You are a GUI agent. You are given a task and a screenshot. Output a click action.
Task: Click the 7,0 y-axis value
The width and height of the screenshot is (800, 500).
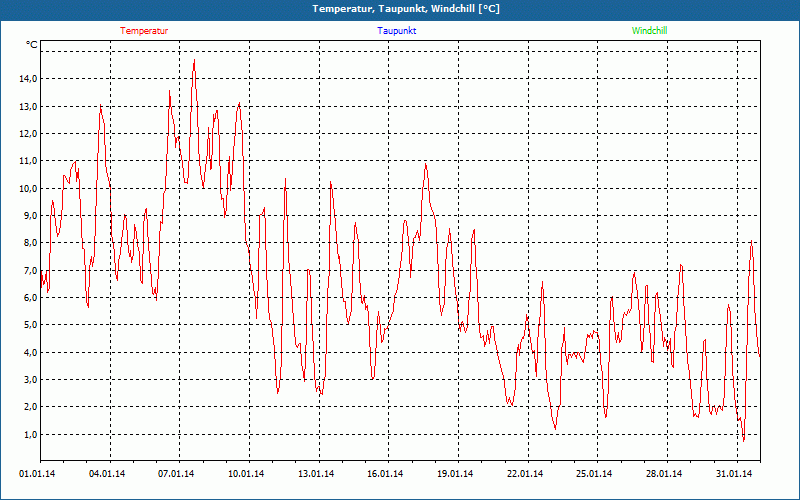31,270
